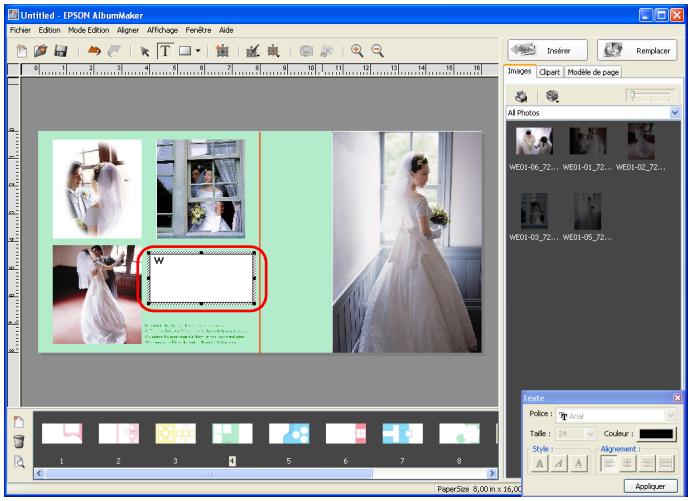This screenshot has height=501, width=692.
Task: Close the Texte panel
Action: tap(677, 398)
